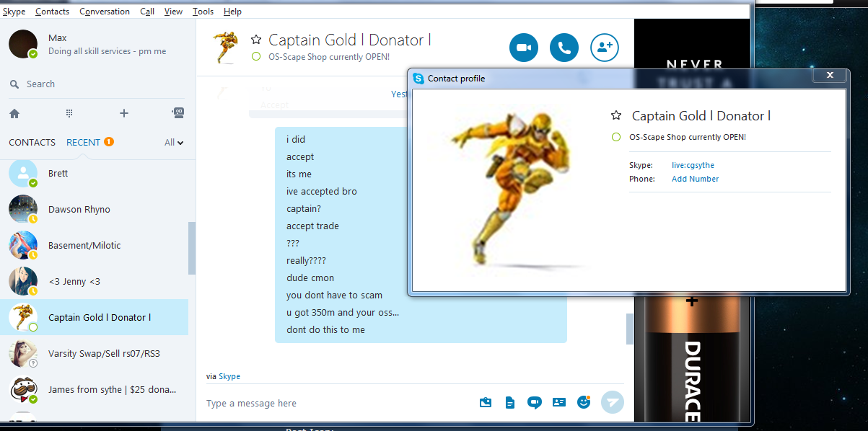This screenshot has height=431, width=868.
Task: Start a video call with Captain Gold
Action: pyautogui.click(x=524, y=48)
